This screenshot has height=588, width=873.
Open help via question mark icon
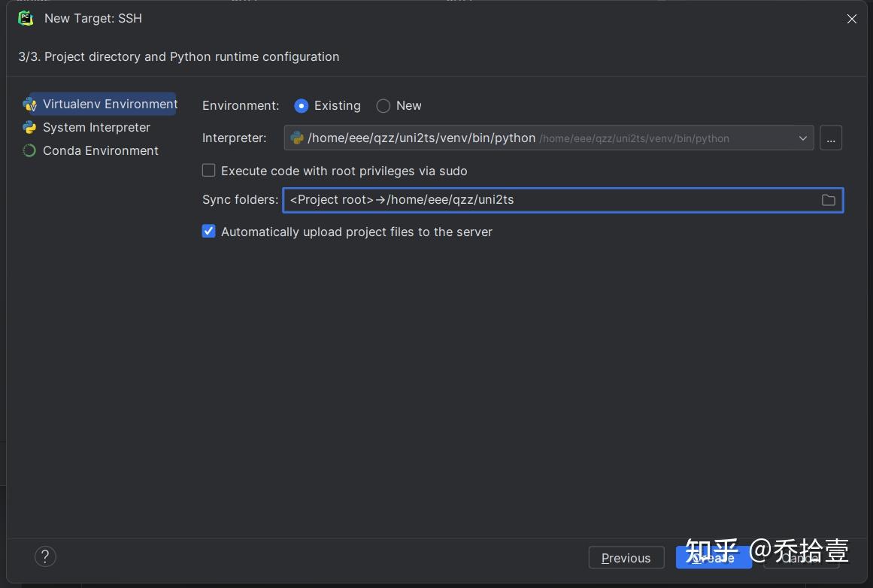coord(45,556)
